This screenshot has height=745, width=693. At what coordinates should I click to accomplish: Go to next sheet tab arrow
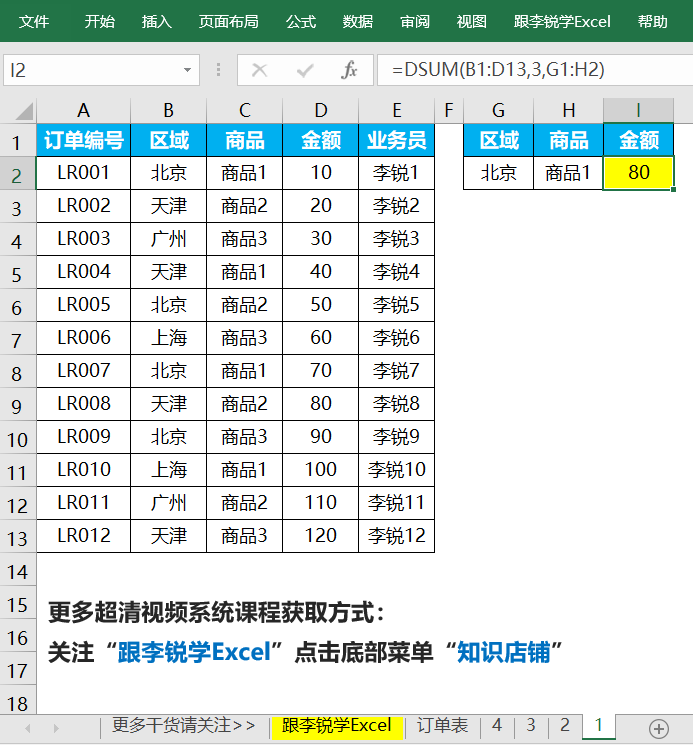pyautogui.click(x=57, y=728)
